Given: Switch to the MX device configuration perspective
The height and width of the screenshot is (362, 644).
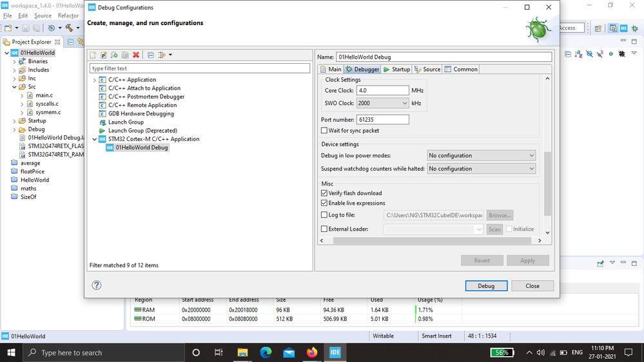Looking at the screenshot, I should [x=624, y=28].
